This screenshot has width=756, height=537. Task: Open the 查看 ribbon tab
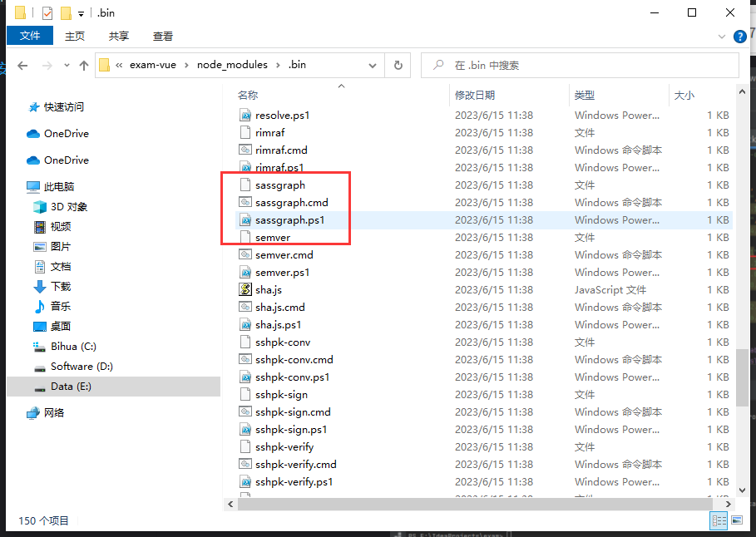163,36
